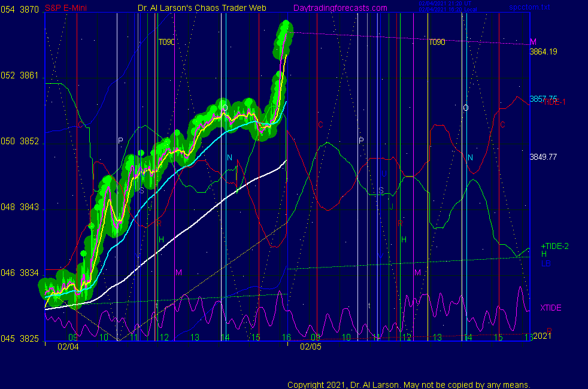Click the green +TIDE-2 legend label

[551, 246]
